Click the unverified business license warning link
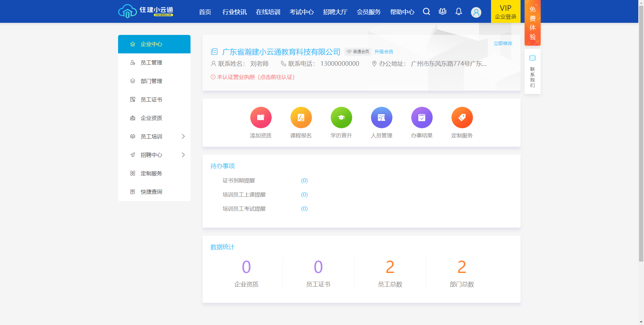The width and height of the screenshot is (644, 325). tap(253, 77)
